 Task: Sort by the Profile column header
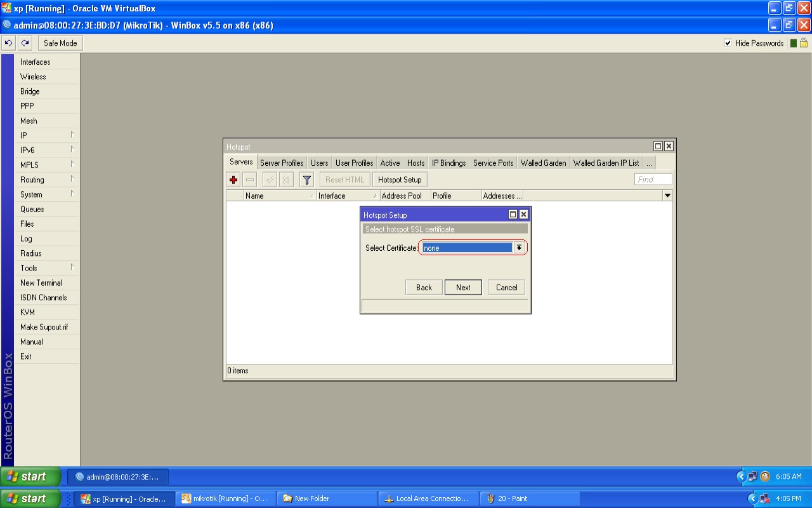[456, 196]
